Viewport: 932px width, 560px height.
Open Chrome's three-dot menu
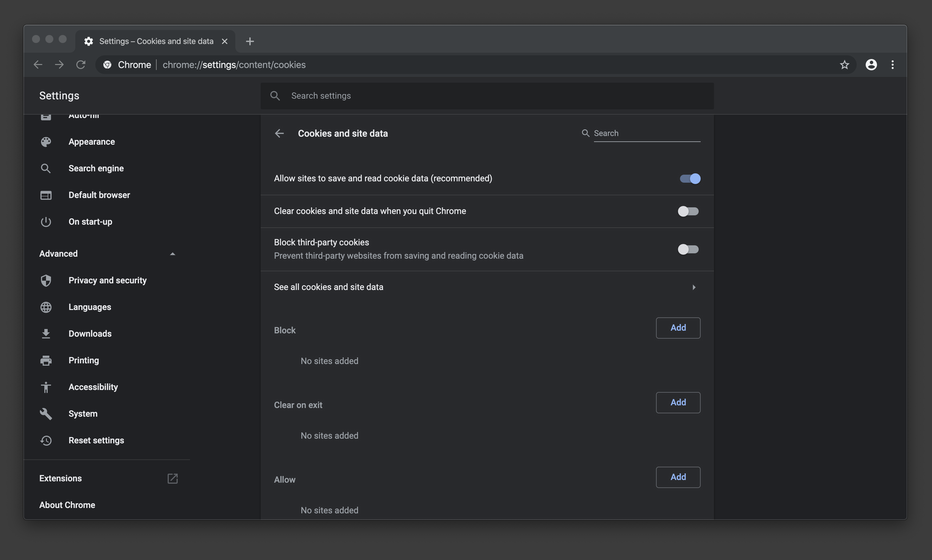point(892,65)
